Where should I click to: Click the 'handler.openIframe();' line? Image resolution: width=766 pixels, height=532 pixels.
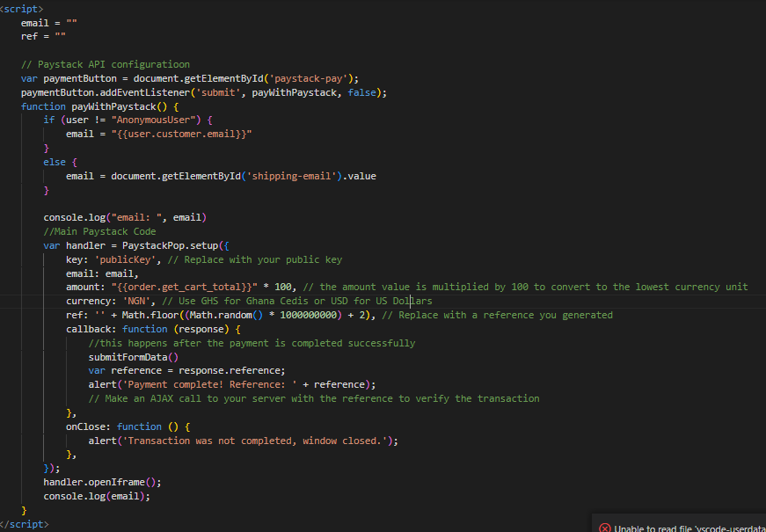click(x=103, y=482)
